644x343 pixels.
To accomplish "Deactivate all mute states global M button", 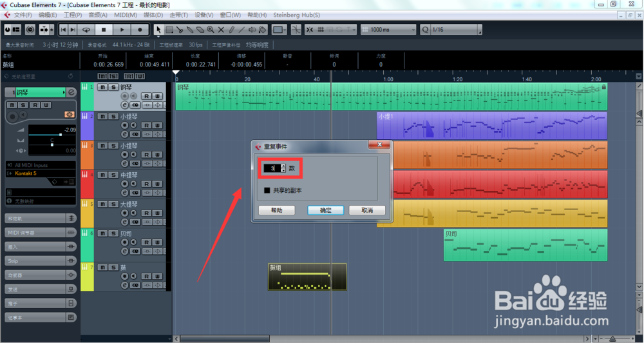I will 102,76.
